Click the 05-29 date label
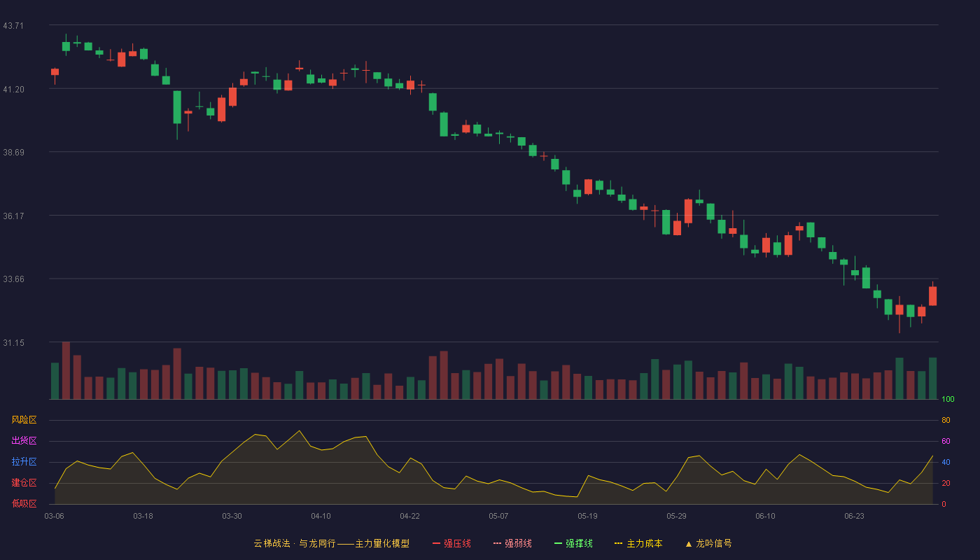Viewport: 980px width, 560px height. pyautogui.click(x=676, y=516)
